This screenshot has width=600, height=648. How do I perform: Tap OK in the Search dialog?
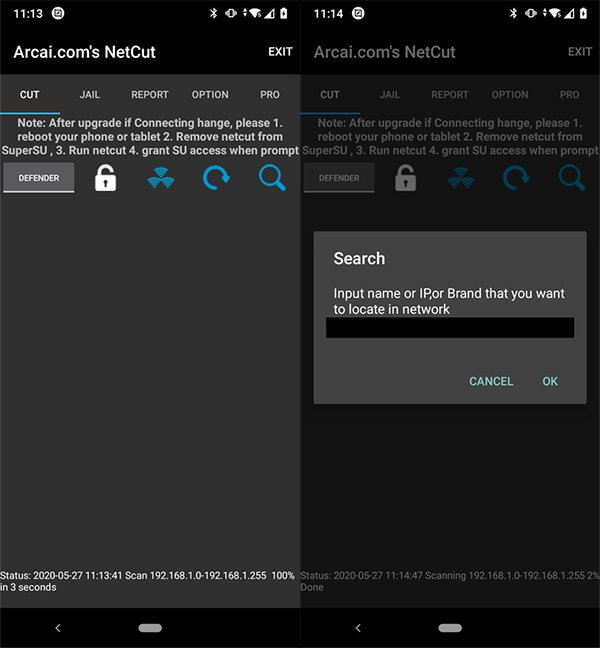pos(550,381)
